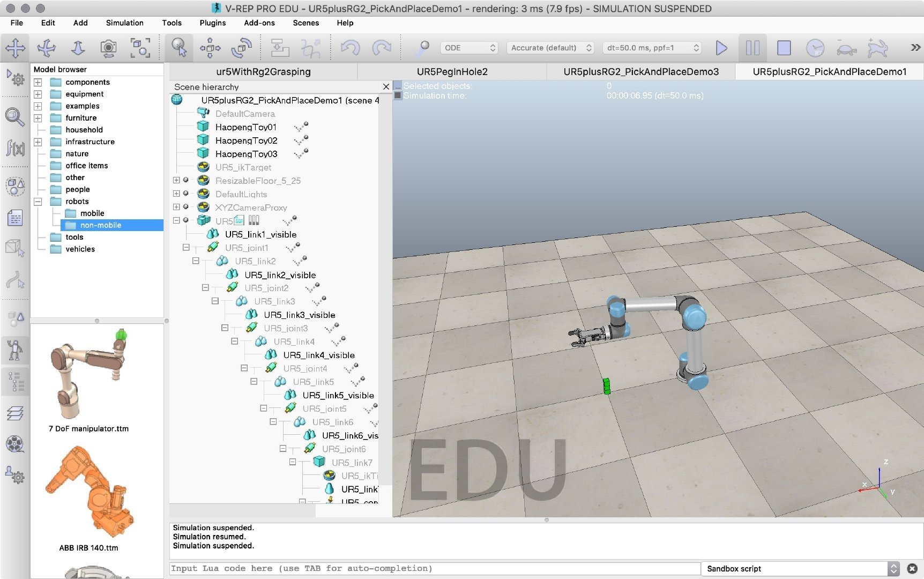Click the camera pan toolbar icon
Image resolution: width=924 pixels, height=579 pixels.
tap(15, 48)
